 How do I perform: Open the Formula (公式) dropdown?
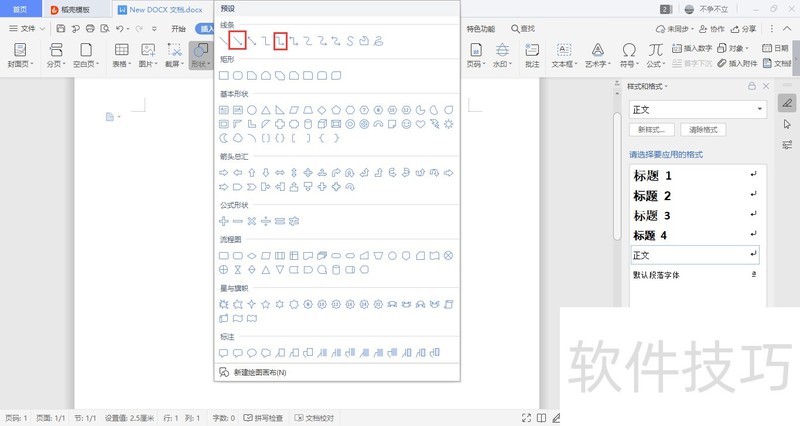click(656, 55)
